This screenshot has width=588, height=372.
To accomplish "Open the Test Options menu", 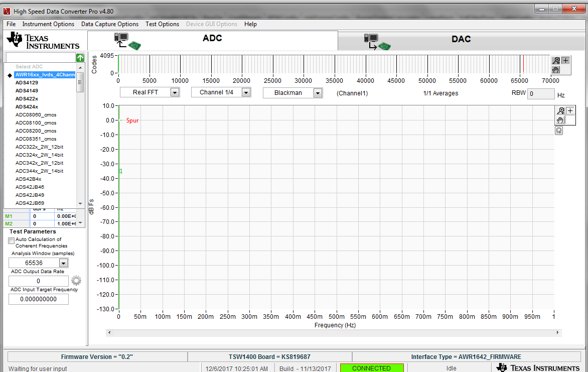I will click(x=163, y=24).
